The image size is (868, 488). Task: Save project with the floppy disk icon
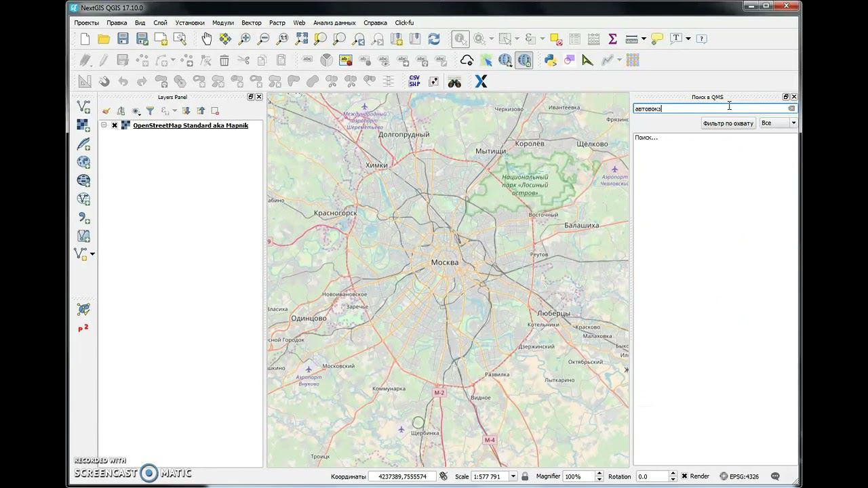(x=123, y=39)
